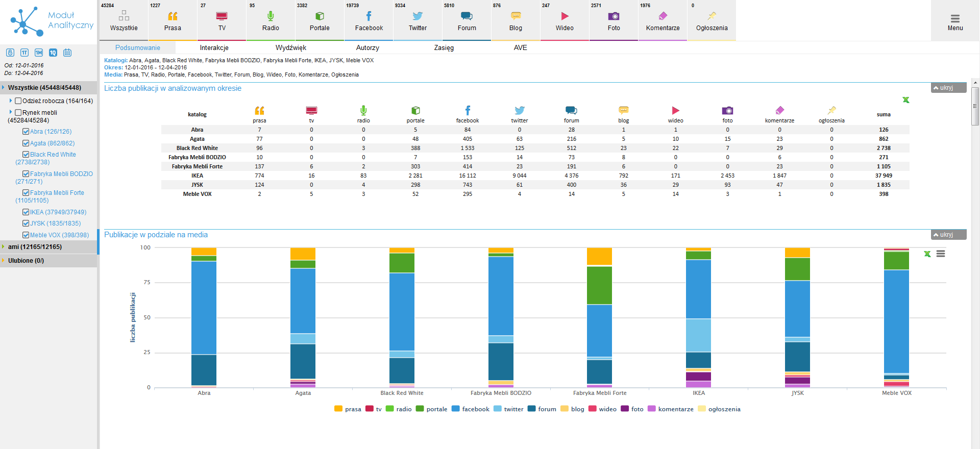
Task: Switch to the AVE tab
Action: pos(521,48)
